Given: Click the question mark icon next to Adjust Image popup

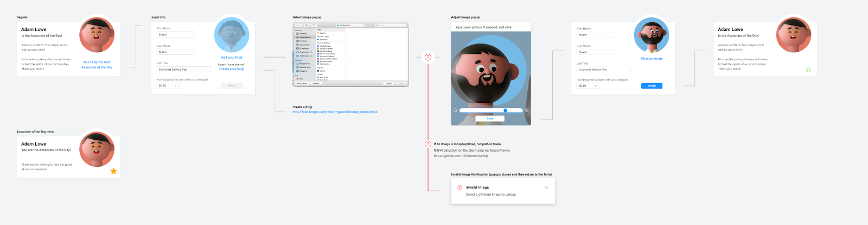Looking at the screenshot, I should point(428,57).
